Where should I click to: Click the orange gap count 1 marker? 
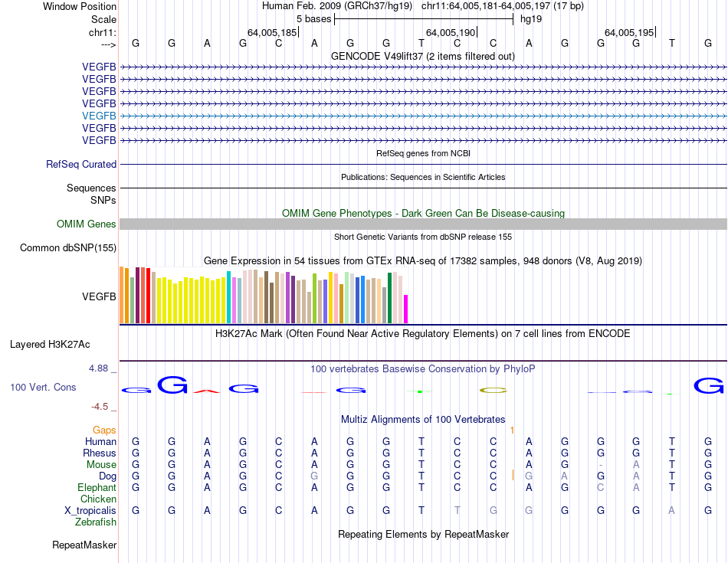click(x=512, y=430)
